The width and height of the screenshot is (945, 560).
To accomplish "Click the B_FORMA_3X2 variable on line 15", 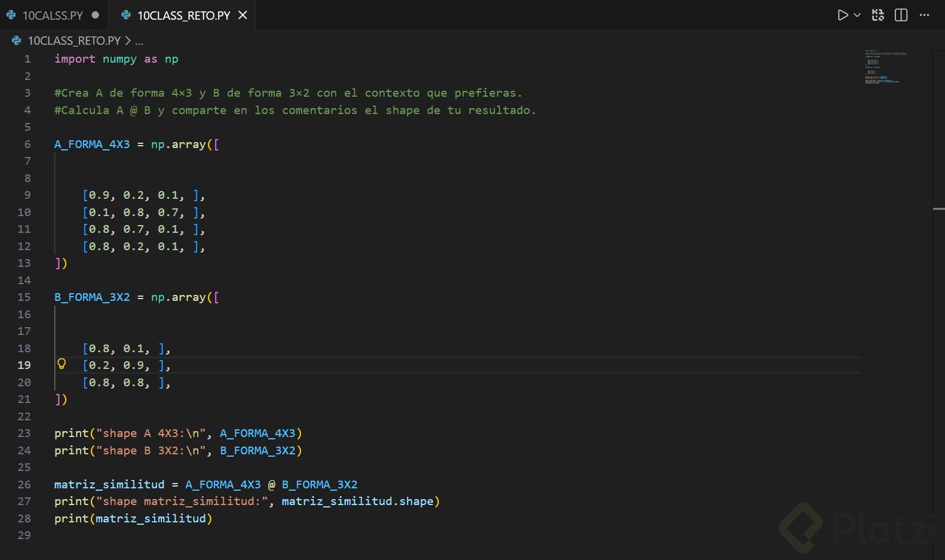I will coord(92,297).
